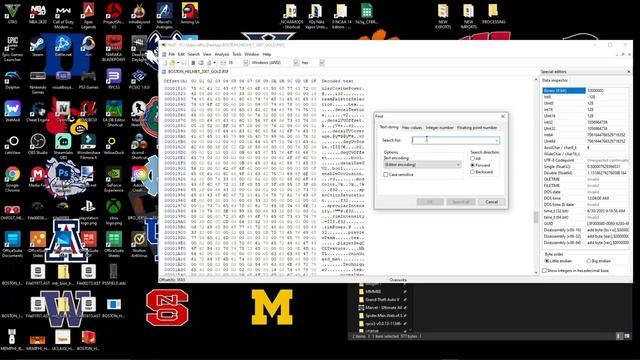Select Binary (8 bit) row in Data inspector
The image size is (640, 360).
click(x=585, y=91)
